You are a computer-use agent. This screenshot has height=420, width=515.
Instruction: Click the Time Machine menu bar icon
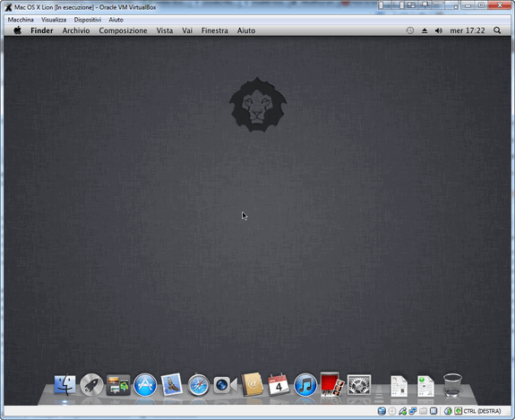click(x=409, y=30)
